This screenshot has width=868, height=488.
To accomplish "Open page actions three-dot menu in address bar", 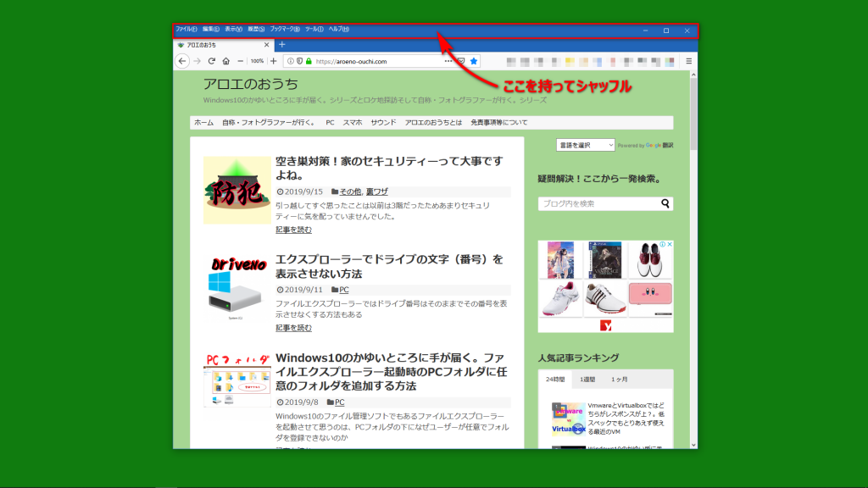I will [448, 61].
